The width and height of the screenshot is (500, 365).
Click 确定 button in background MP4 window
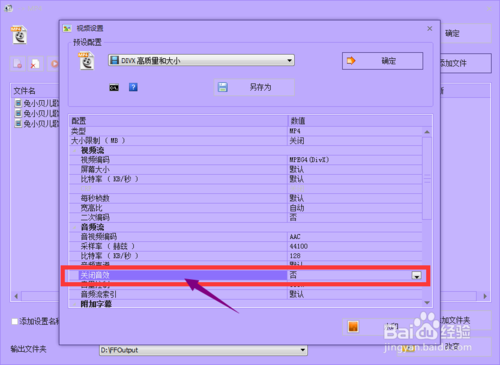466,33
